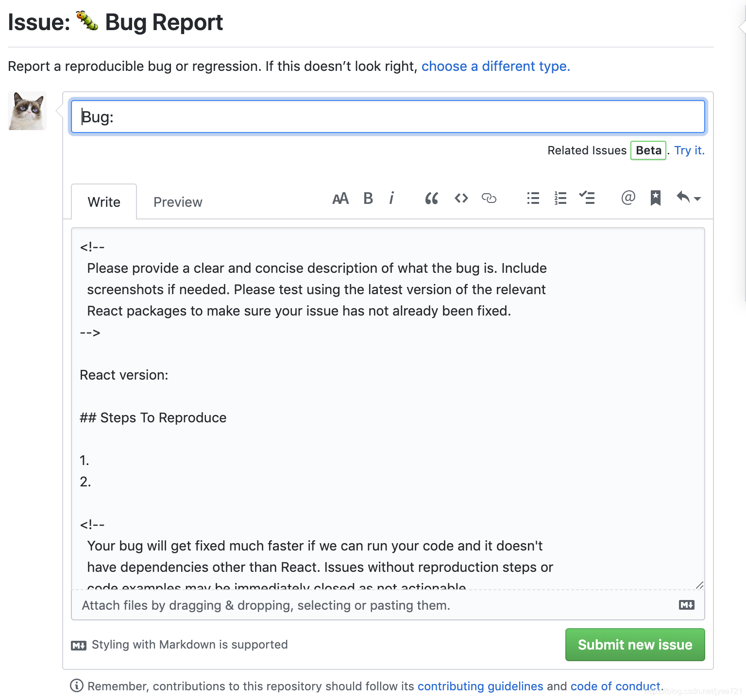
Task: Insert a quote with the quotation icon
Action: [x=431, y=198]
